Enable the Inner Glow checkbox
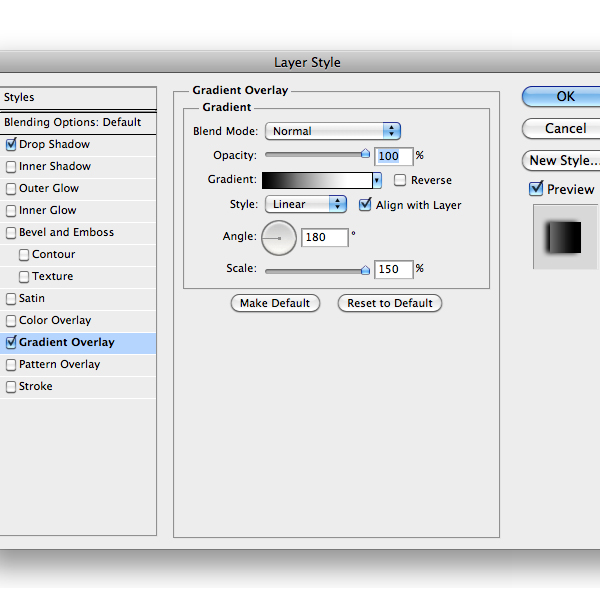600x600 pixels. [x=11, y=210]
